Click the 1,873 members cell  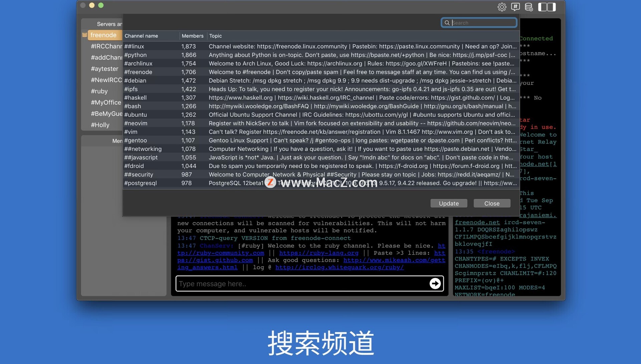tap(189, 46)
